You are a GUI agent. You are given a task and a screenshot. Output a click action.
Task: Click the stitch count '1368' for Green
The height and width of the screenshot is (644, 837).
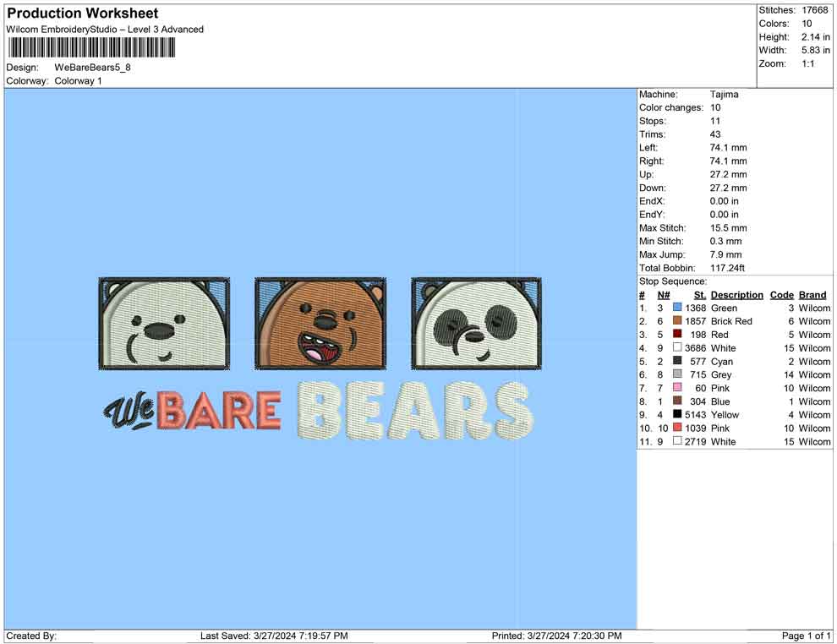[696, 308]
